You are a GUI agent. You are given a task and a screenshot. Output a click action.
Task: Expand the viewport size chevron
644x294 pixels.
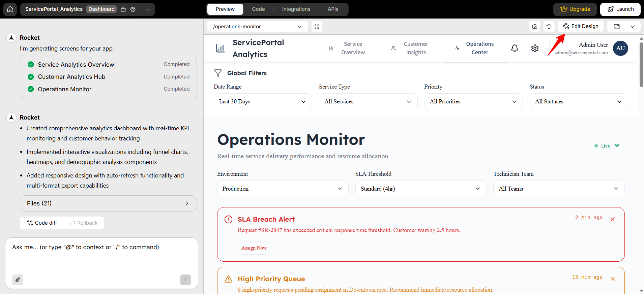633,27
